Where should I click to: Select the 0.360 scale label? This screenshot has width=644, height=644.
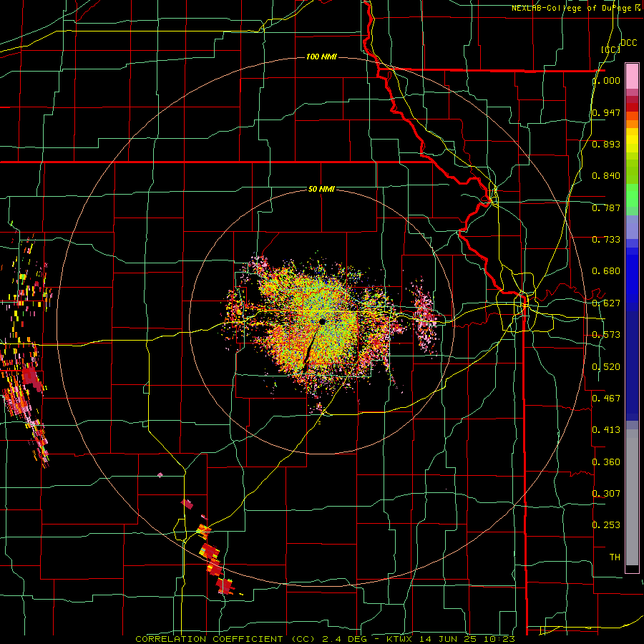pyautogui.click(x=606, y=462)
